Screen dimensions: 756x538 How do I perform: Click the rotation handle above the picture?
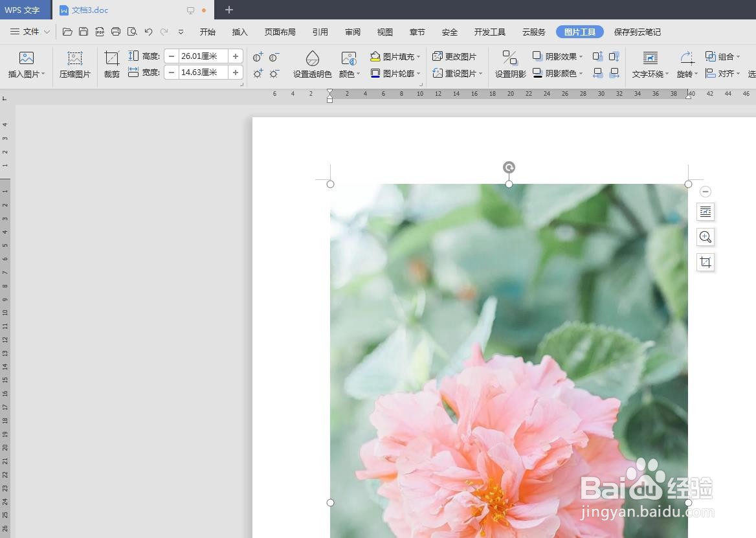point(509,167)
